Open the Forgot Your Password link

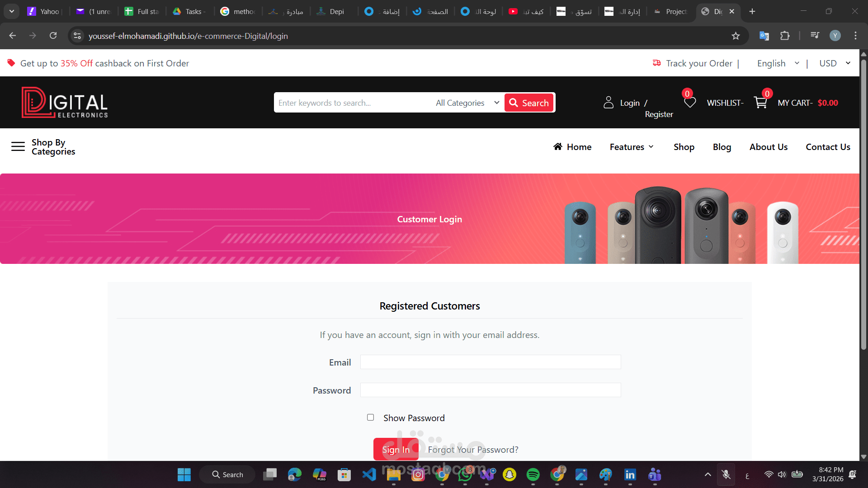click(x=473, y=450)
